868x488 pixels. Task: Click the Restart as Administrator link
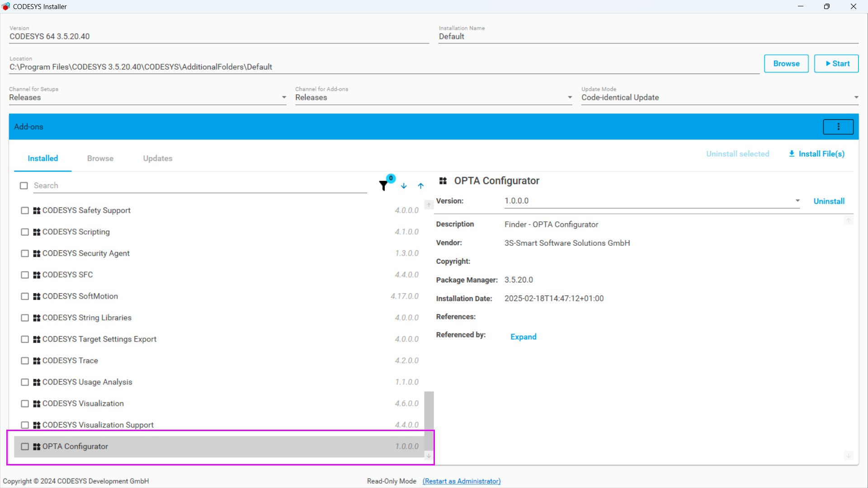click(x=461, y=481)
